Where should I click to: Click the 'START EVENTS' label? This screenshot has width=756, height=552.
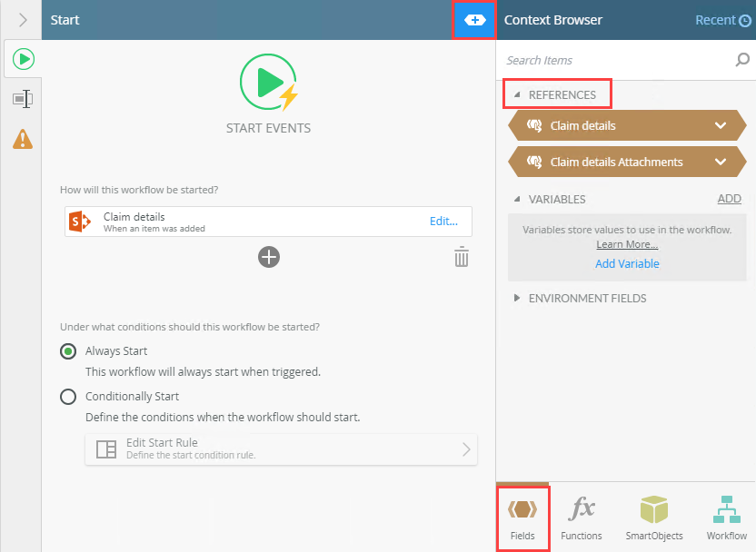(x=269, y=128)
